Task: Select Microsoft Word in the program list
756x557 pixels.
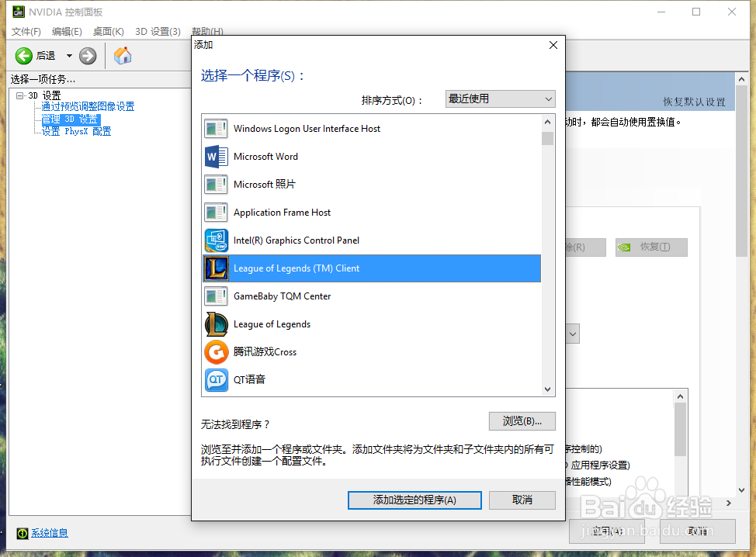Action: (371, 157)
